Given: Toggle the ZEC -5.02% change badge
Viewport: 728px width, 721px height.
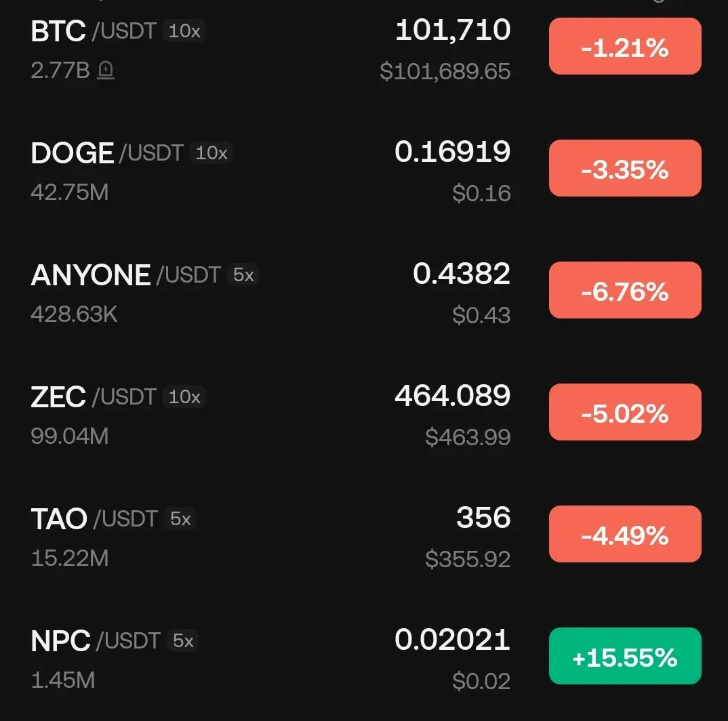Looking at the screenshot, I should point(625,412).
